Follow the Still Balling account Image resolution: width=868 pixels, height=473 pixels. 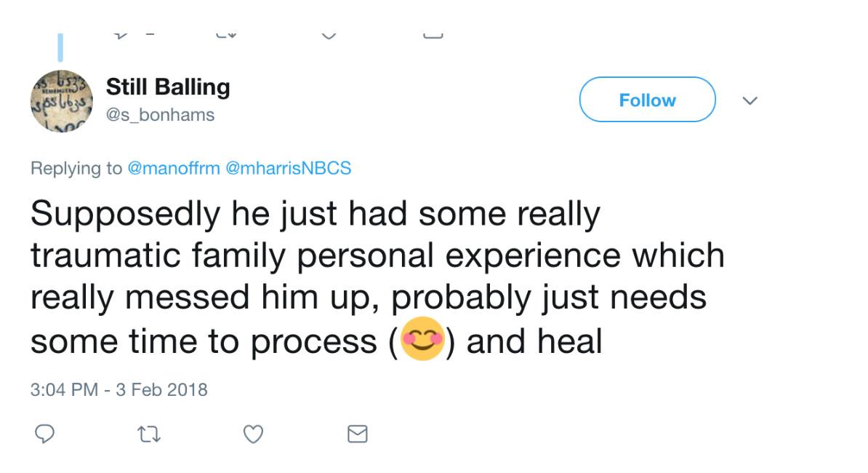647,100
